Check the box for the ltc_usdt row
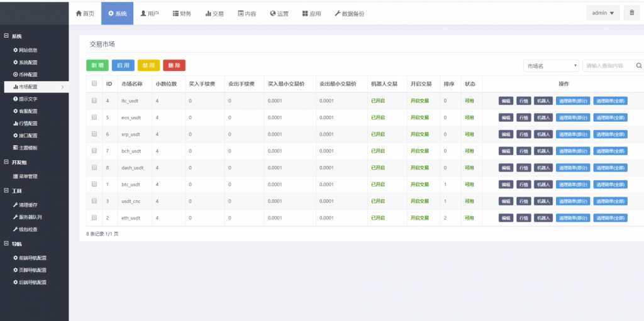 (94, 101)
